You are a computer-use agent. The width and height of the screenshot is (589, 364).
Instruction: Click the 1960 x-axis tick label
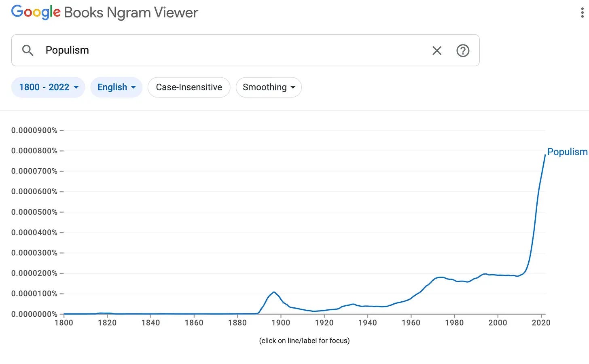click(411, 323)
